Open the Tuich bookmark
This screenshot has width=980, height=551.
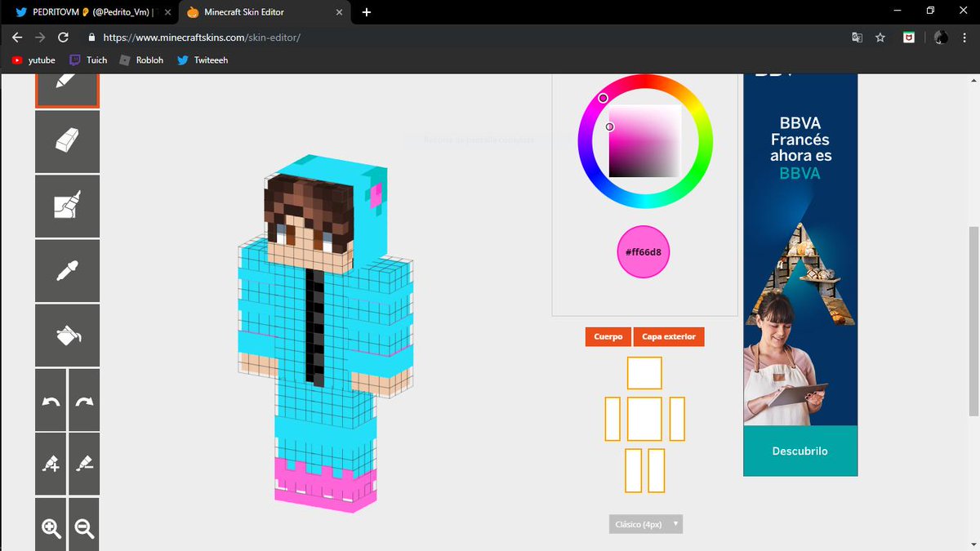88,60
